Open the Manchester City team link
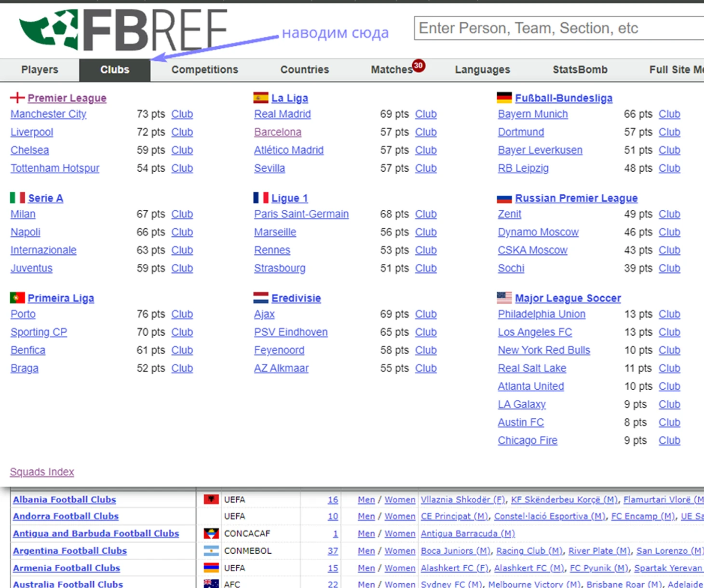Viewport: 704px width, 588px height. click(48, 114)
